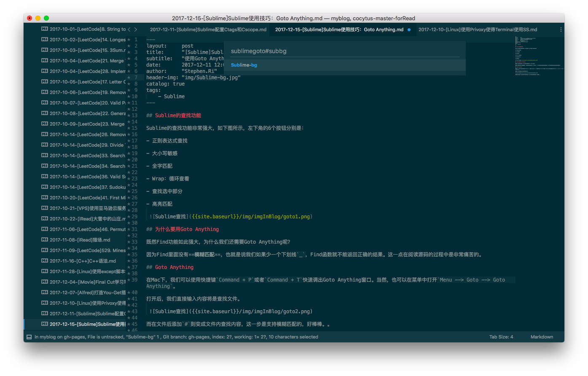This screenshot has height=376, width=588.
Task: Click Markdown icon of '20. Valid P' file
Action: 44,103
